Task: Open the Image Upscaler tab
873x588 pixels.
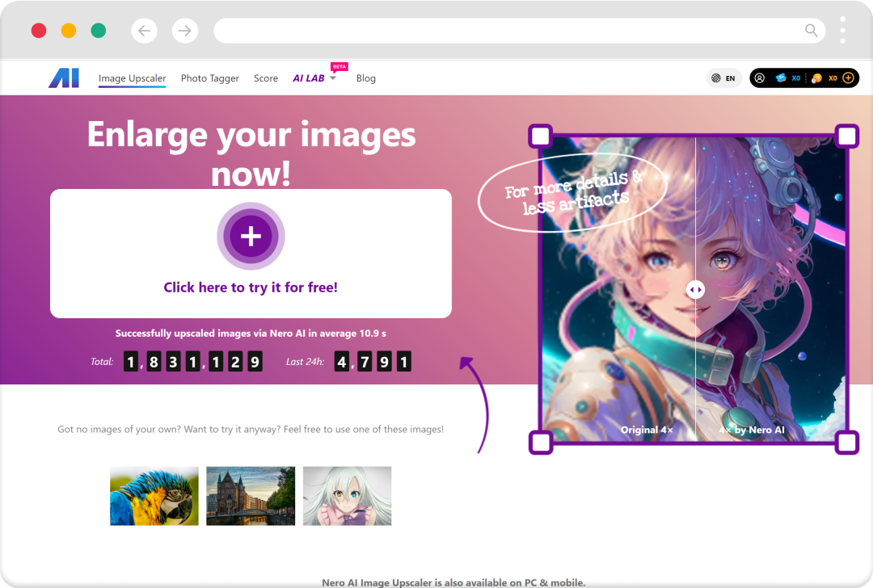Action: 132,78
